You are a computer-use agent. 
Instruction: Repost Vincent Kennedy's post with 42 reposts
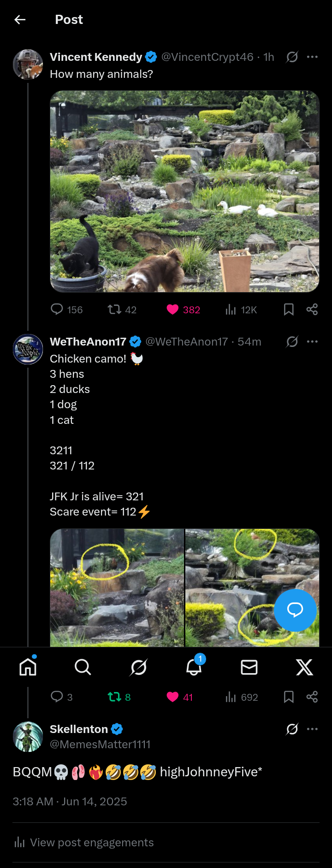[114, 309]
